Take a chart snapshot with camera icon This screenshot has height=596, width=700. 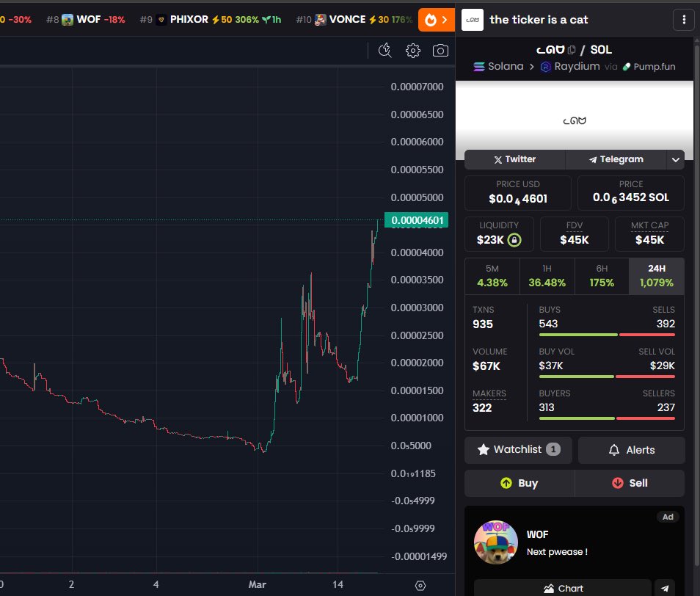coord(441,51)
